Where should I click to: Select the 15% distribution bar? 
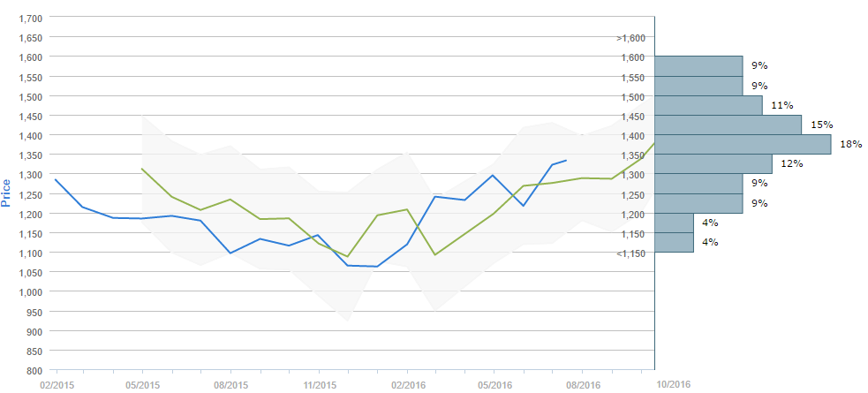pyautogui.click(x=728, y=125)
